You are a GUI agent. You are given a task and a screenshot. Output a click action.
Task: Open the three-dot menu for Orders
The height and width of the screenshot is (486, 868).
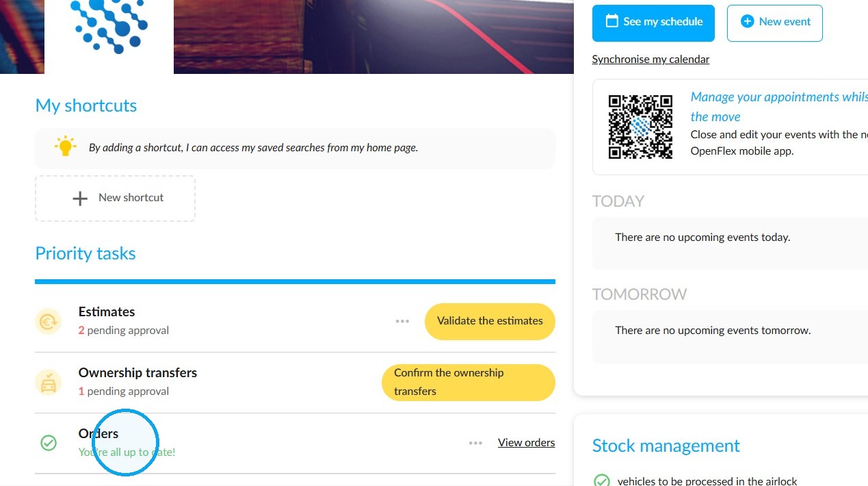[475, 443]
